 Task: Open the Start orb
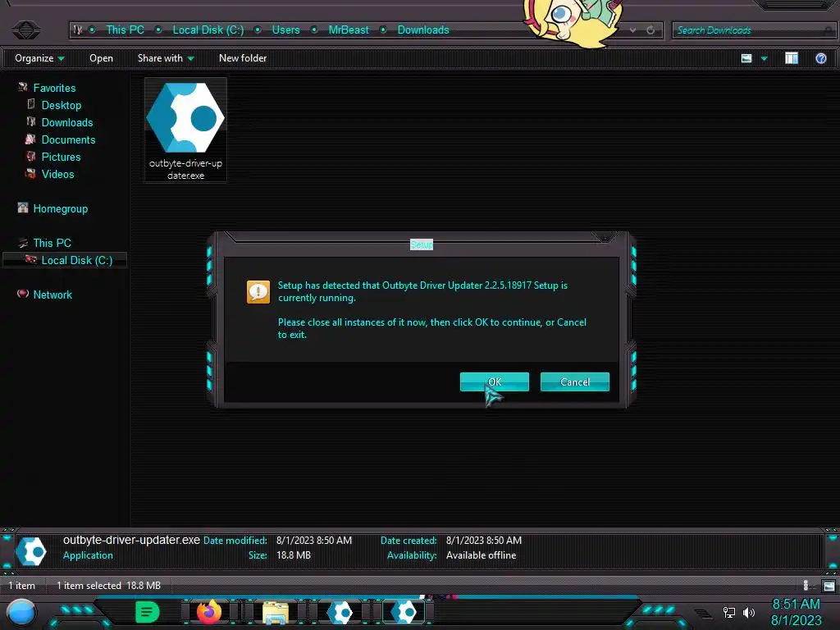(21, 614)
